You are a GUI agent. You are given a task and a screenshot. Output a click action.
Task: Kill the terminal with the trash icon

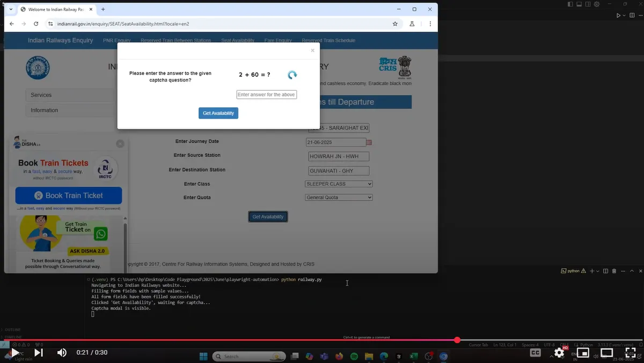click(614, 271)
